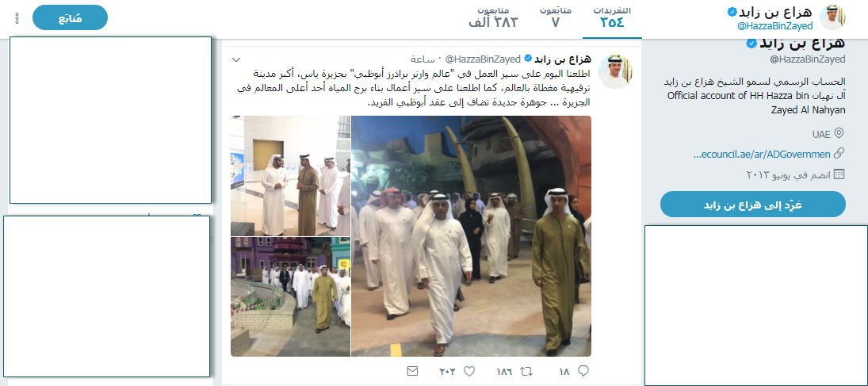Viewport: 868px width, 386px height.
Task: Expand the tweet options chevron
Action: (235, 59)
